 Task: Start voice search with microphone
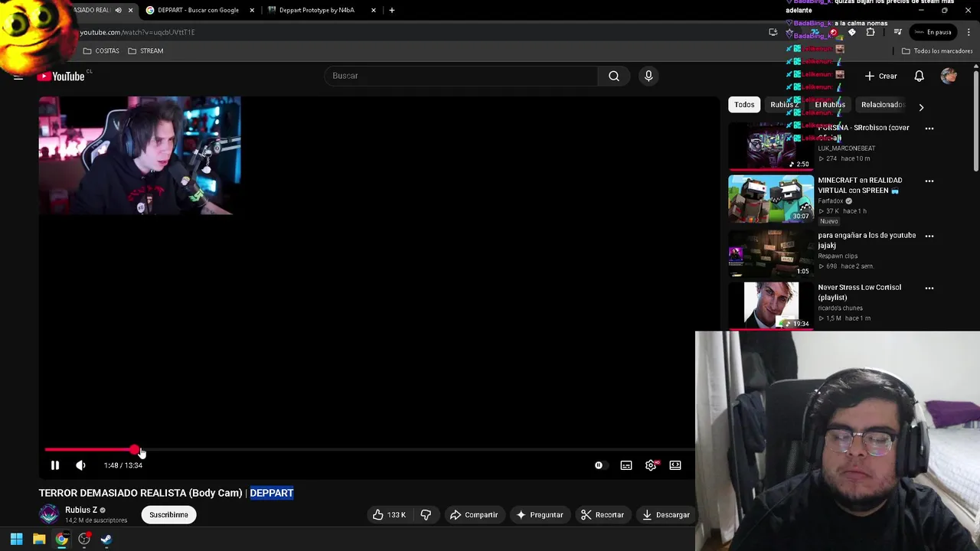pos(648,76)
